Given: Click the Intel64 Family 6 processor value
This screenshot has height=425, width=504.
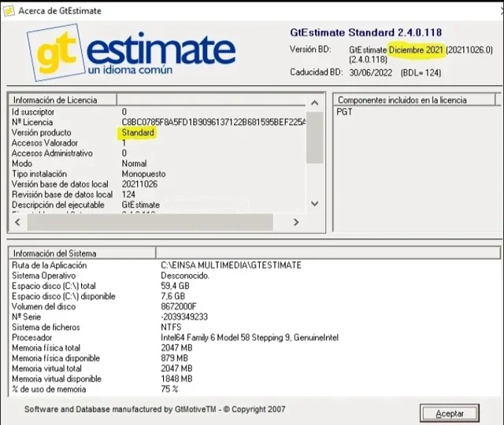Looking at the screenshot, I should [250, 338].
